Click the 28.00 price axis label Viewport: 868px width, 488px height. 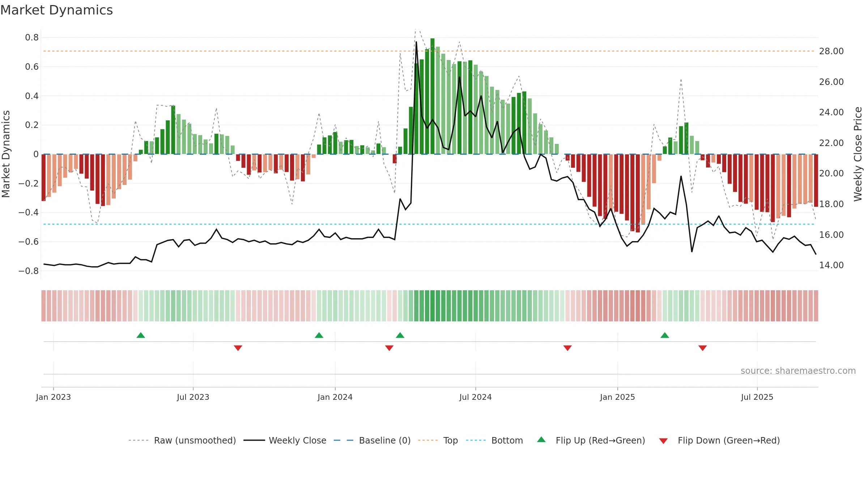point(831,51)
